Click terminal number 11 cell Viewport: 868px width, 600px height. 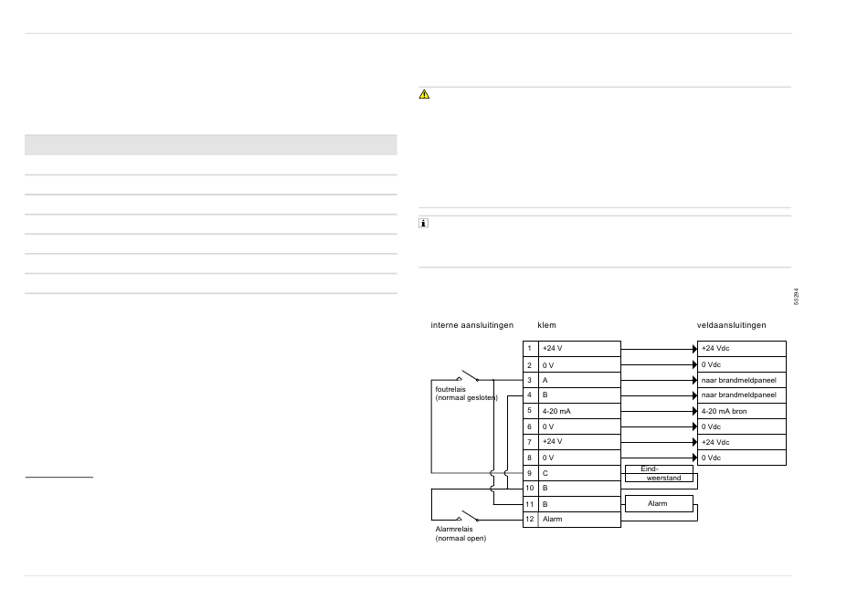(x=530, y=504)
